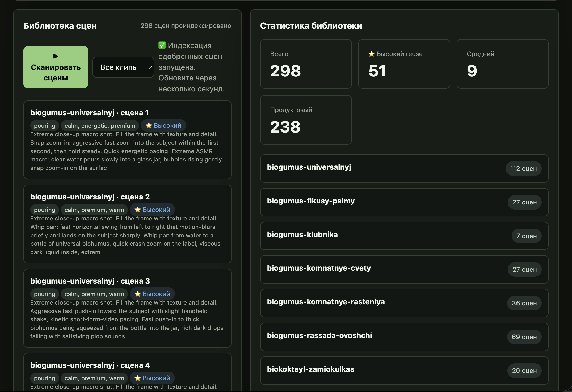Click the Сканировать сцены button
572x392 pixels.
pyautogui.click(x=56, y=67)
